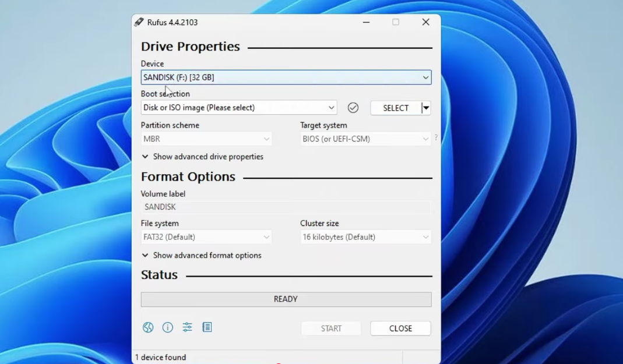The image size is (623, 364).
Task: Open the application settings sliders icon
Action: pyautogui.click(x=187, y=327)
